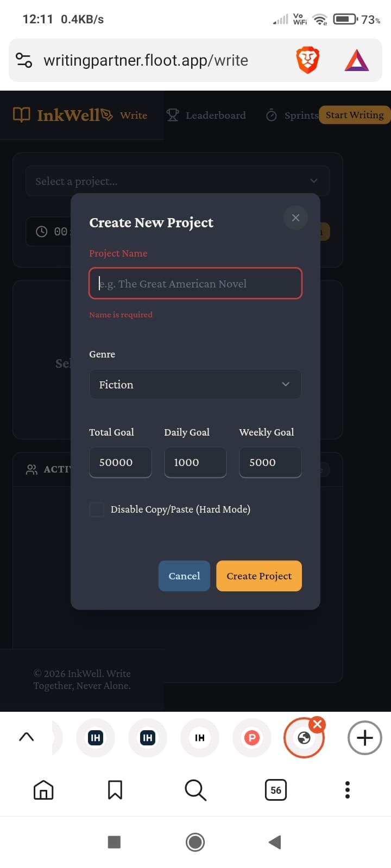Click the Sprints timer icon
Image resolution: width=391 pixels, height=868 pixels.
271,115
